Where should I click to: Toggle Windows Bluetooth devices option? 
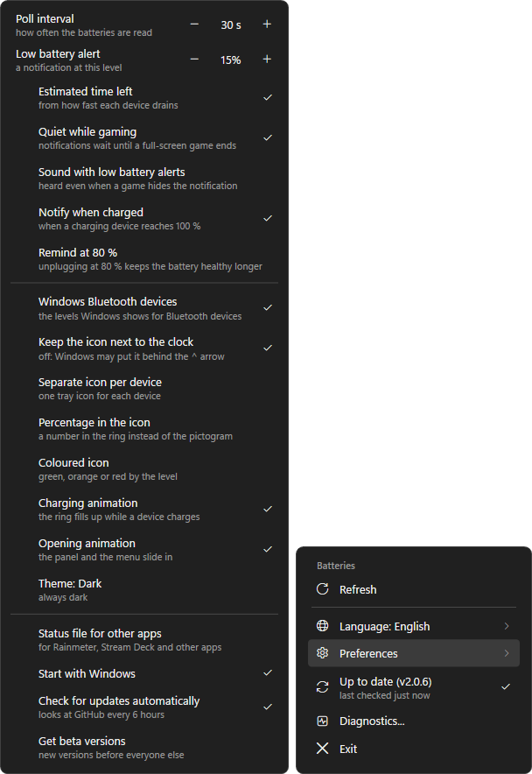pyautogui.click(x=144, y=308)
